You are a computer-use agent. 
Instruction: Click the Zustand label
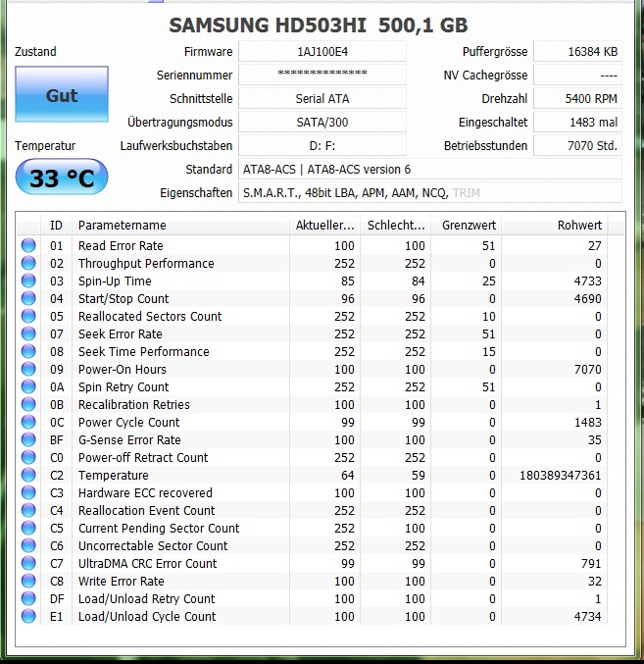(35, 52)
